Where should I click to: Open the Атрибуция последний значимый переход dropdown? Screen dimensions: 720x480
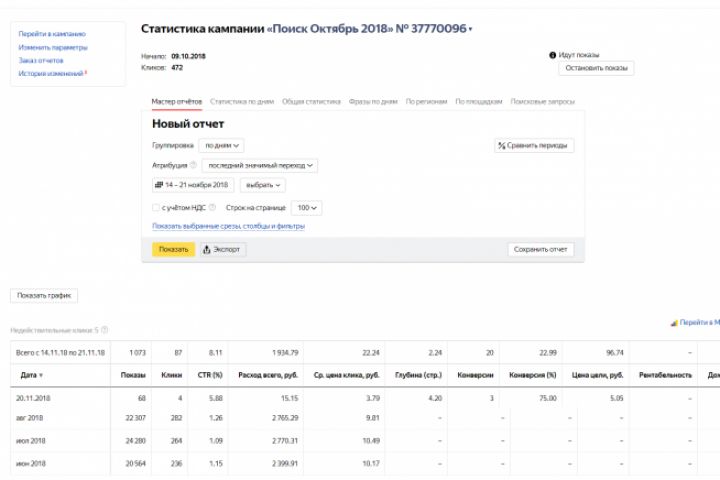pos(260,165)
